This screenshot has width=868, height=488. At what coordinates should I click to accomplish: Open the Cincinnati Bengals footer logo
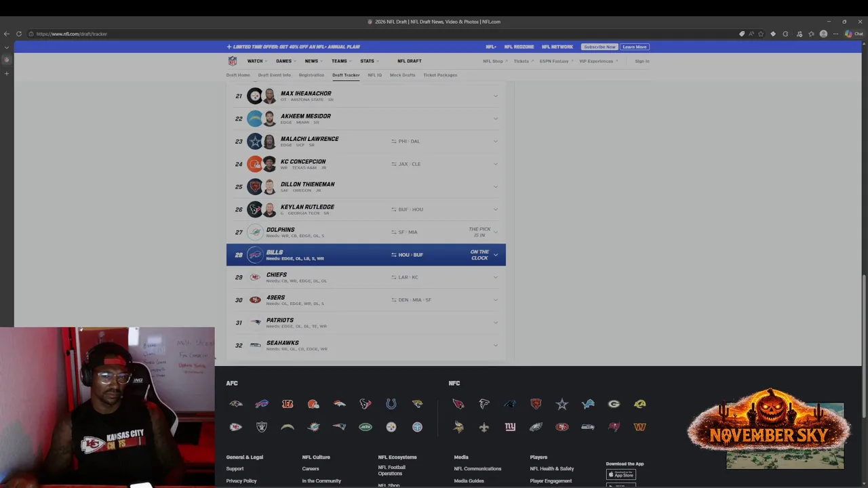[288, 404]
